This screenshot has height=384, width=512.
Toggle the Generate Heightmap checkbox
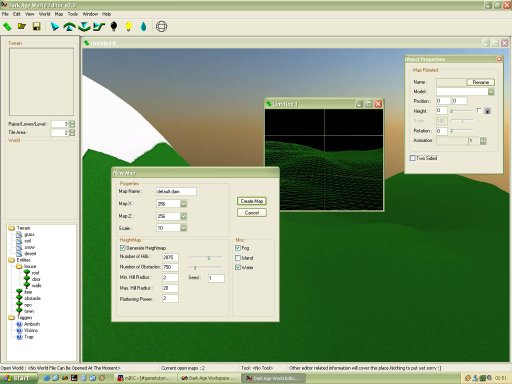coord(123,248)
